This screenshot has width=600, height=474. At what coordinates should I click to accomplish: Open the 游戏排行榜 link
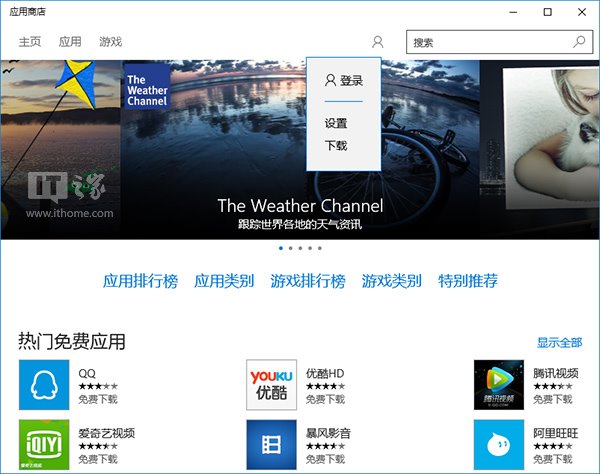pyautogui.click(x=308, y=281)
